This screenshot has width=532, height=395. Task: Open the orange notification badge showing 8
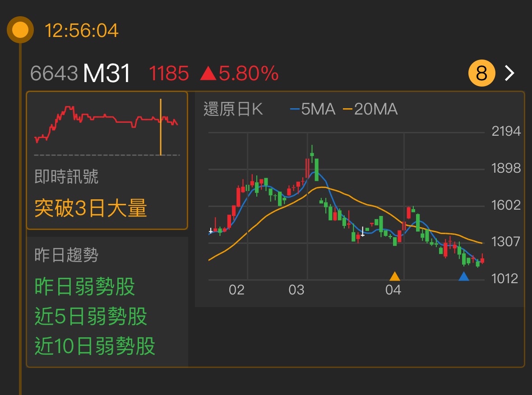(x=481, y=73)
